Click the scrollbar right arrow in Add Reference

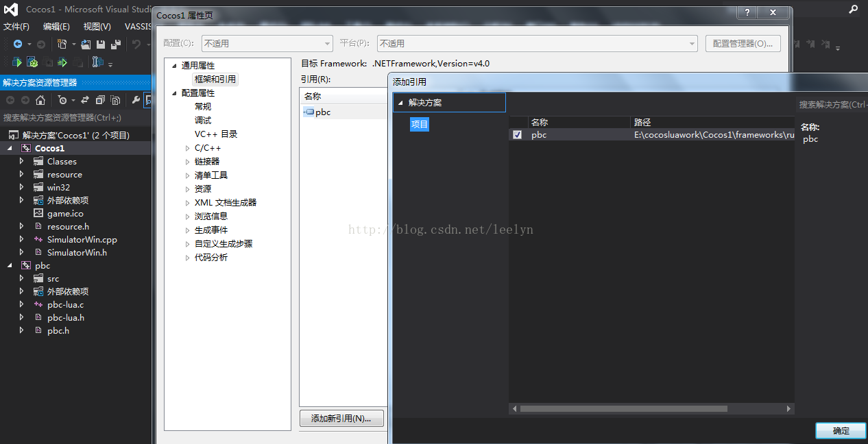[x=789, y=409]
